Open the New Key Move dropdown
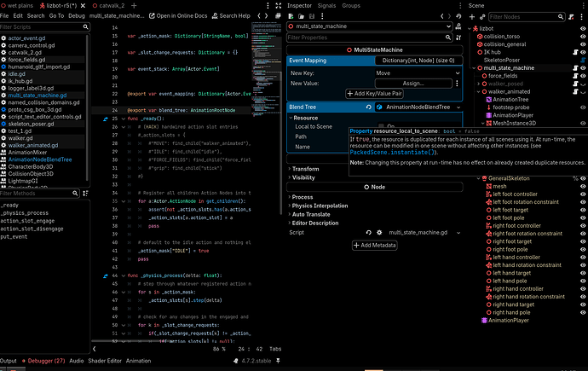This screenshot has height=371, width=588. coord(418,73)
